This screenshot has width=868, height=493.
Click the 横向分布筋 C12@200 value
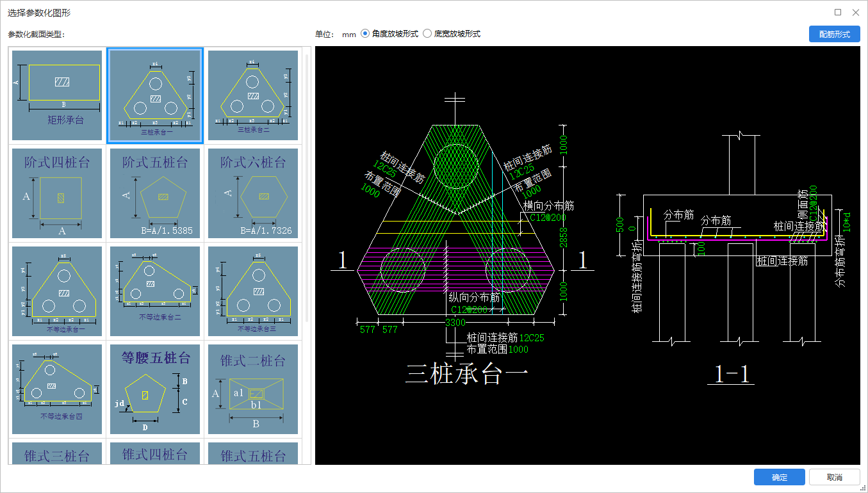548,218
